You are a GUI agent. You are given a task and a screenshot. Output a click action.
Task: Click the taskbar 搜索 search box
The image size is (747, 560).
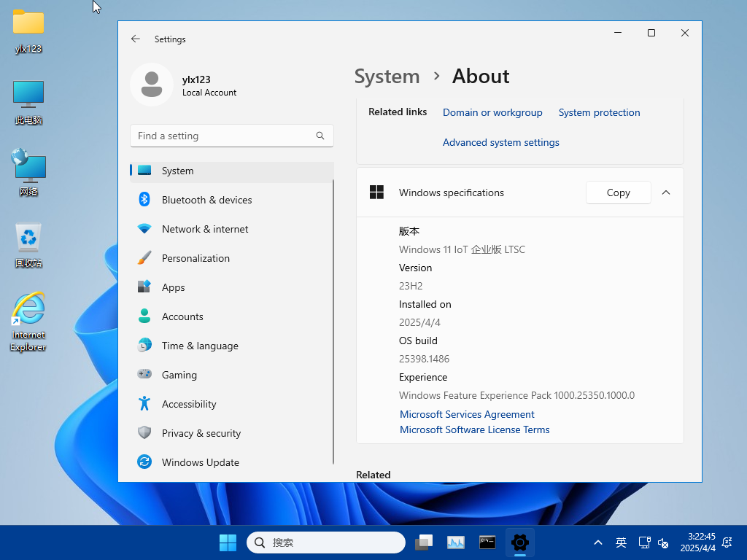click(326, 542)
